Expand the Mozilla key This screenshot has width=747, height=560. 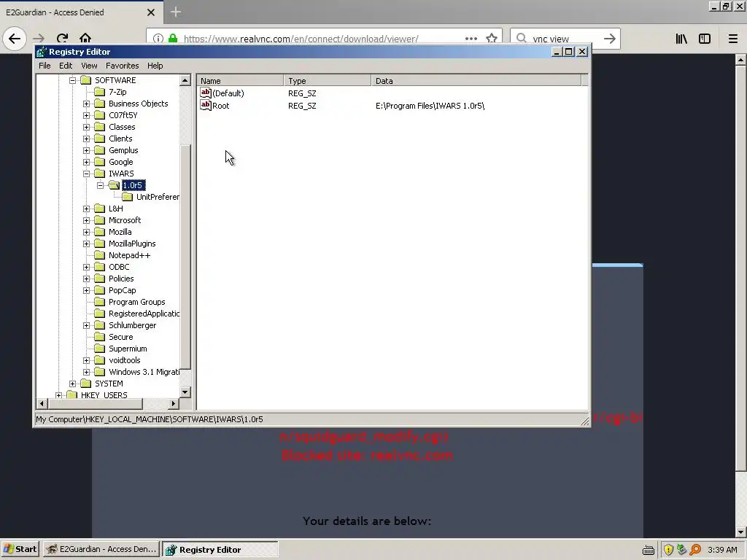[86, 232]
